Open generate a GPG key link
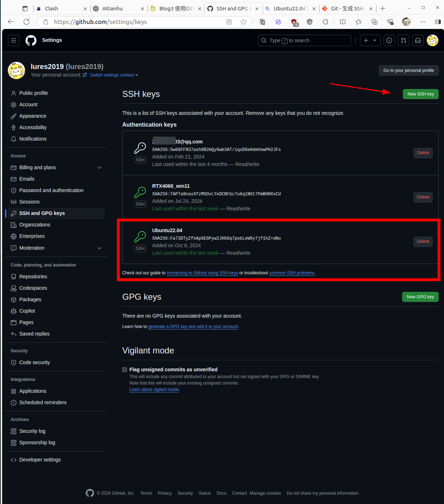The height and width of the screenshot is (504, 444). click(193, 327)
